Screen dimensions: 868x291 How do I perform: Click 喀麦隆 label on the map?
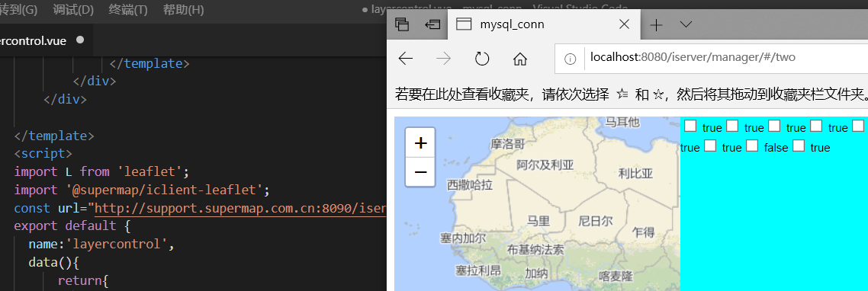(x=616, y=276)
